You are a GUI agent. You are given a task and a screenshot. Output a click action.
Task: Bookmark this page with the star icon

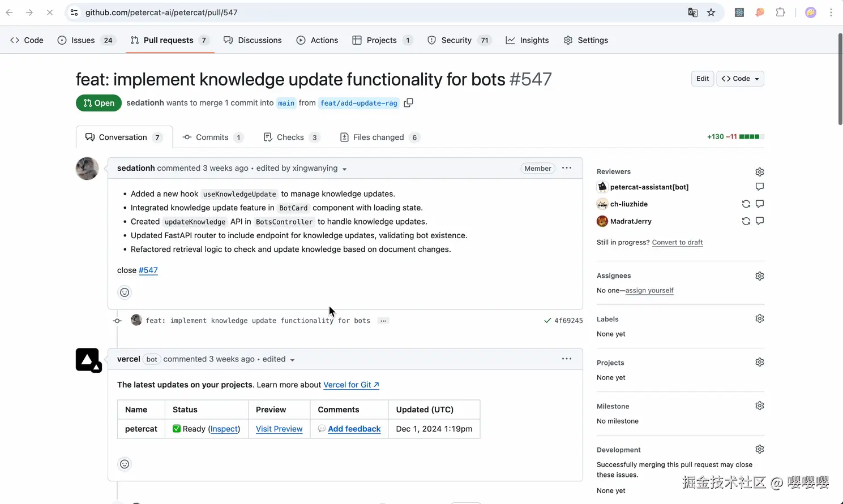coord(711,12)
